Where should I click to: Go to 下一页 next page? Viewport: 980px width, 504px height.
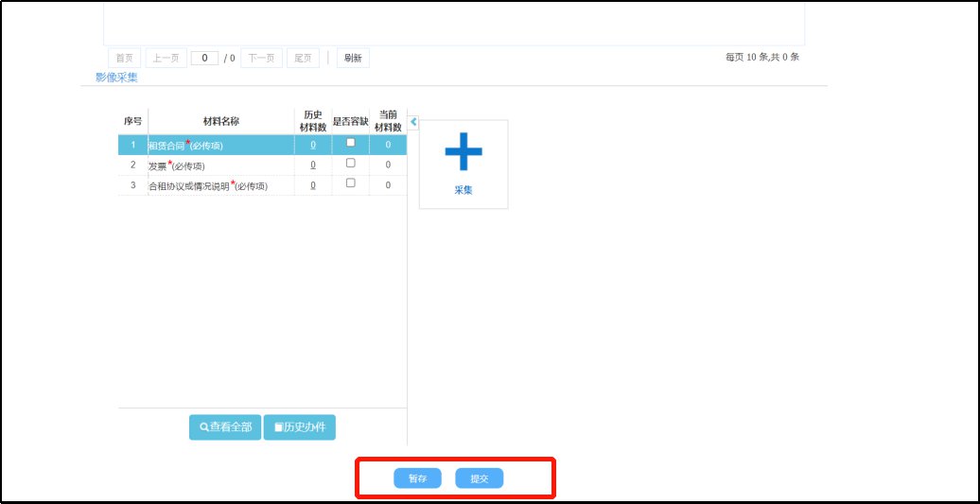coord(261,59)
